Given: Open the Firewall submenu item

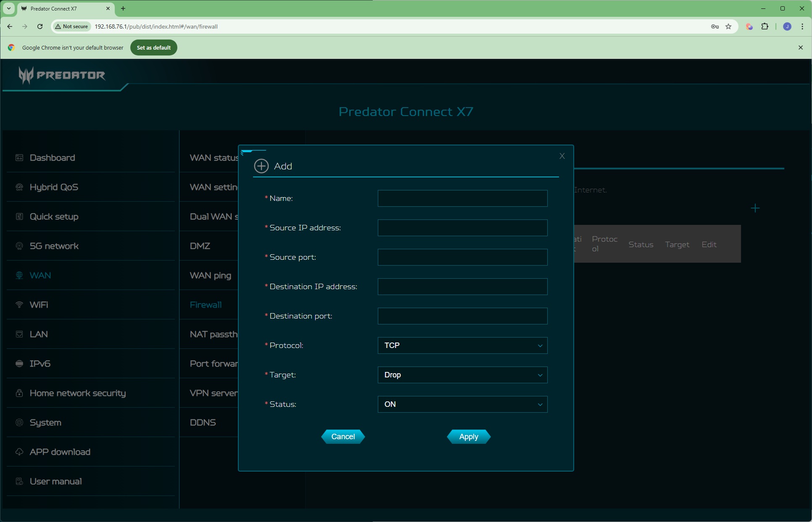Looking at the screenshot, I should pos(206,305).
